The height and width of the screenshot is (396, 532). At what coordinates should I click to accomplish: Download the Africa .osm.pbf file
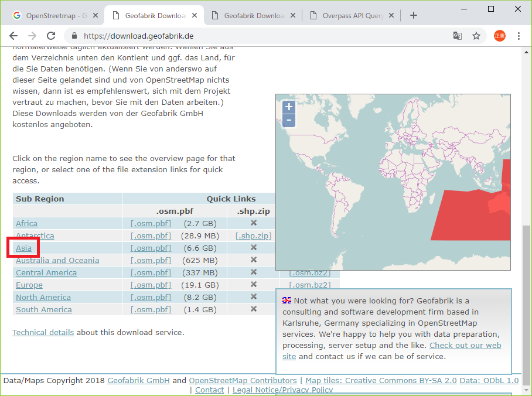151,223
